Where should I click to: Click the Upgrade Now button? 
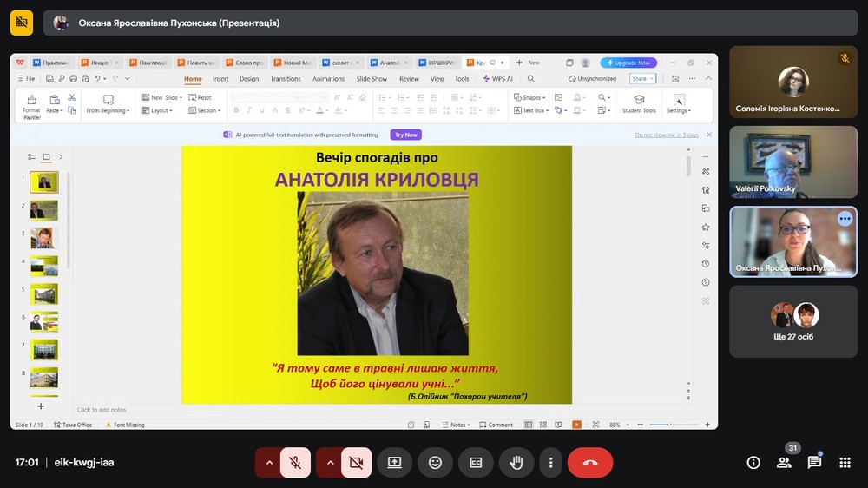628,63
